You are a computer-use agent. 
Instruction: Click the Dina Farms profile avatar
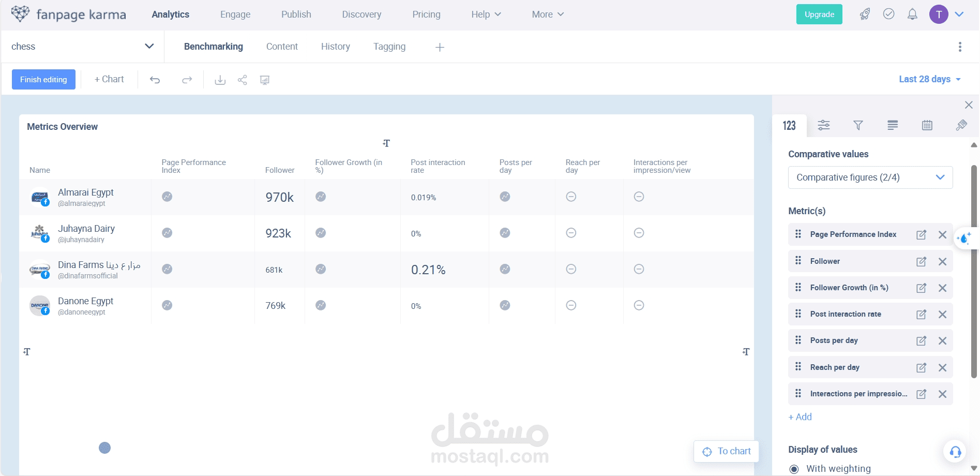click(40, 270)
